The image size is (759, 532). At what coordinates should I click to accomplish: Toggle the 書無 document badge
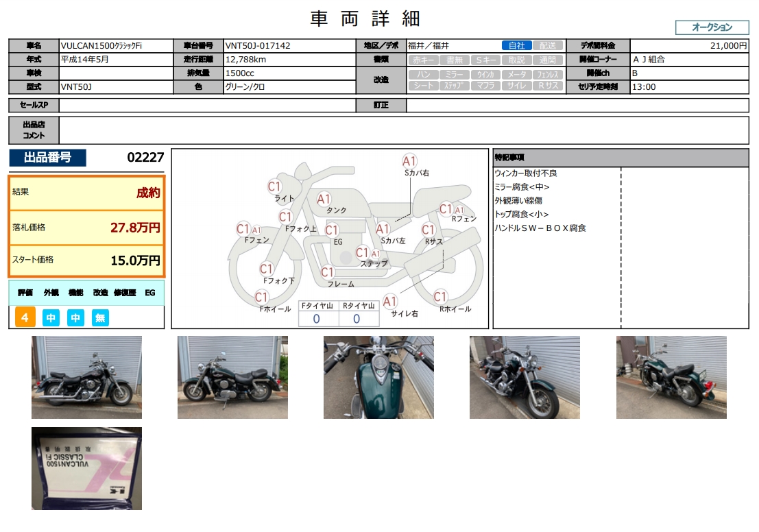pos(455,60)
